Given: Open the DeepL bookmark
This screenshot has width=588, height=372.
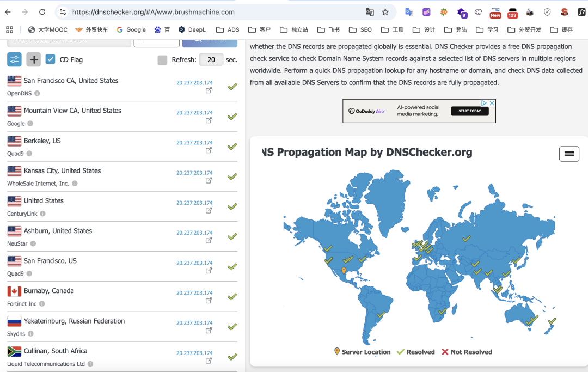Looking at the screenshot, I should click(192, 29).
